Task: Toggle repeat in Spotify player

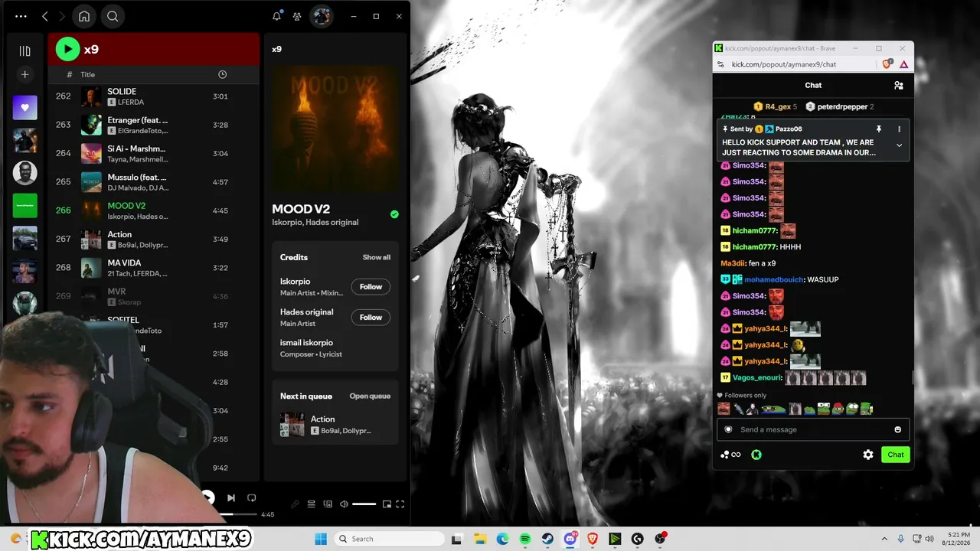Action: click(251, 497)
